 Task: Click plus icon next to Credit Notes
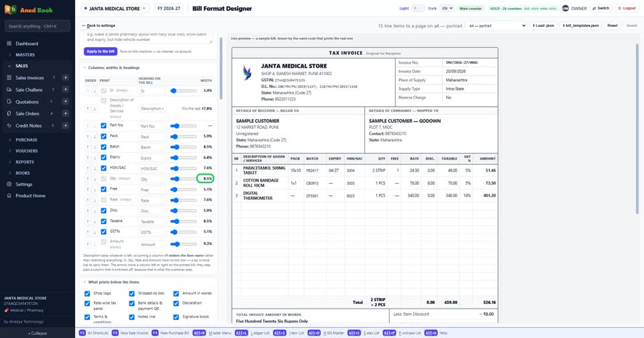pyautogui.click(x=65, y=125)
